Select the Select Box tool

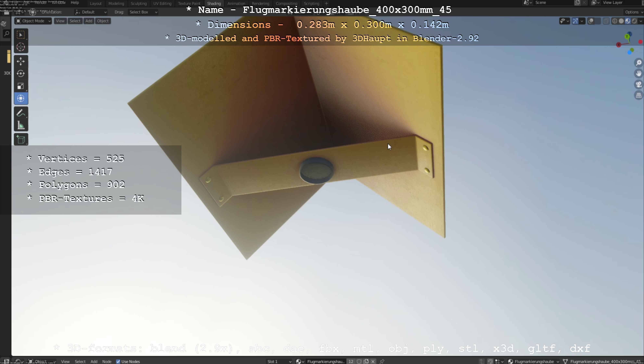(21, 34)
